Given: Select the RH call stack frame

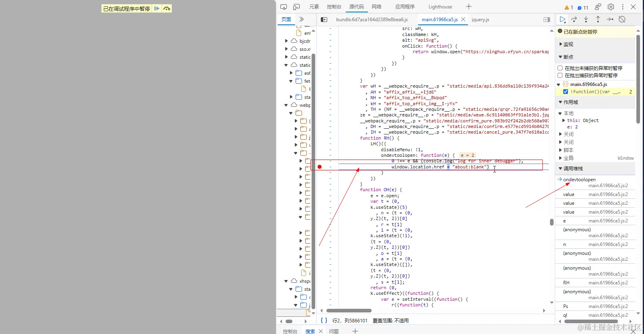Looking at the screenshot, I should (x=595, y=283).
